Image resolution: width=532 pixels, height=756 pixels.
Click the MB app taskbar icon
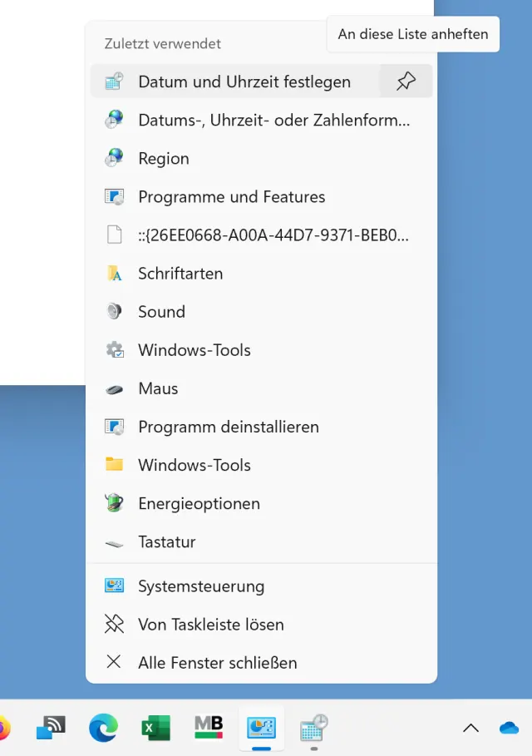coord(209,727)
